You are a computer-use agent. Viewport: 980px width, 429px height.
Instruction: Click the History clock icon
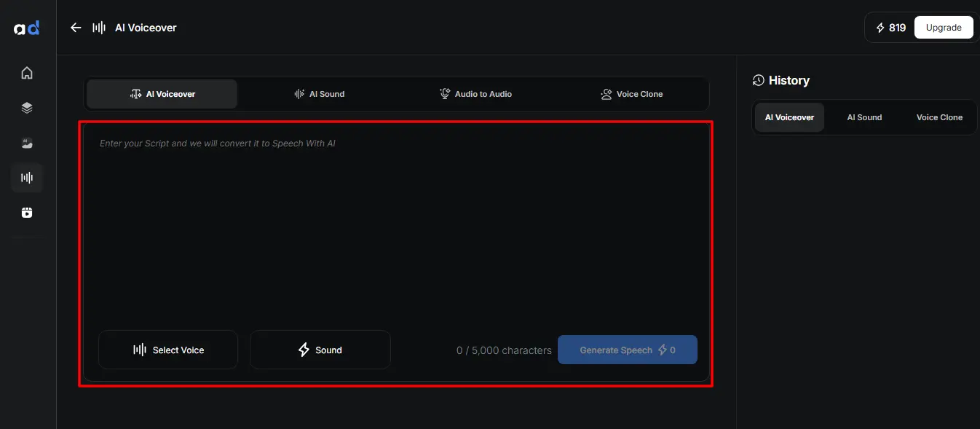tap(759, 80)
